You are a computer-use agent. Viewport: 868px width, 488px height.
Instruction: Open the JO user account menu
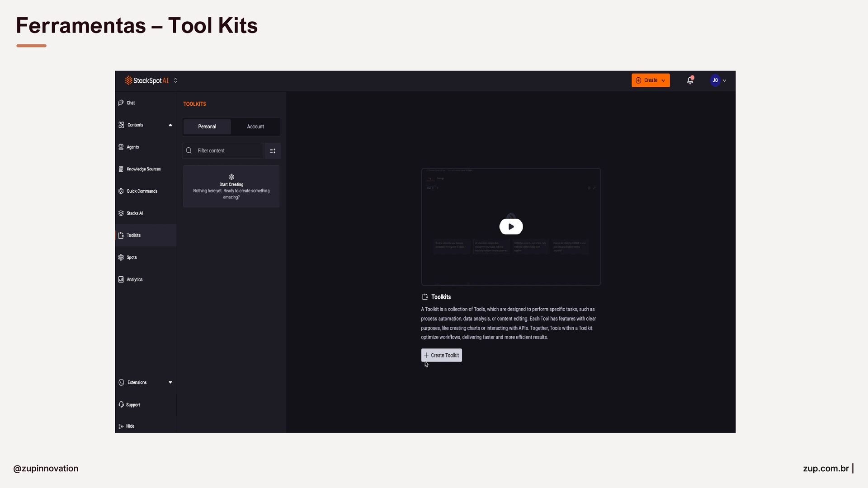(x=718, y=80)
